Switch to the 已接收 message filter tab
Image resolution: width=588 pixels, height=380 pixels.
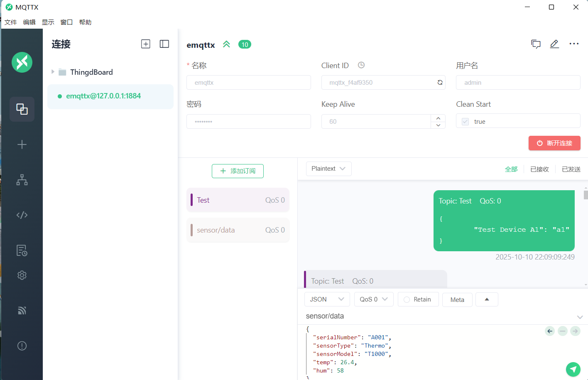pyautogui.click(x=539, y=169)
